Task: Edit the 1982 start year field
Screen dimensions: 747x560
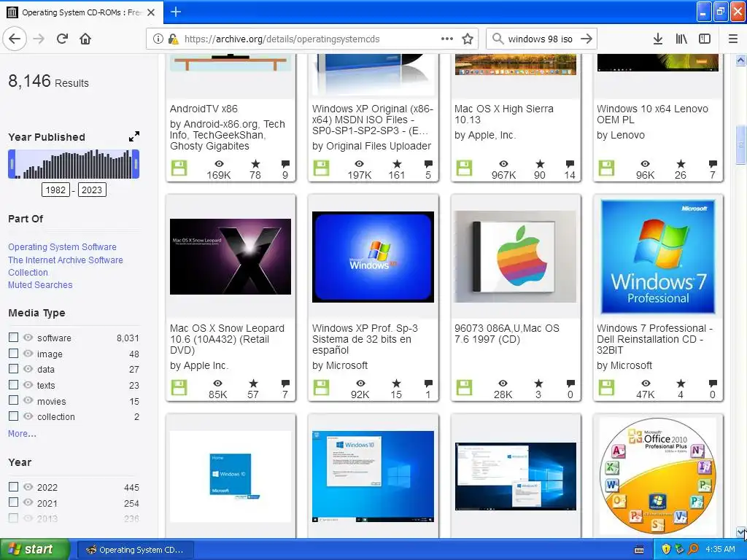Action: click(55, 190)
